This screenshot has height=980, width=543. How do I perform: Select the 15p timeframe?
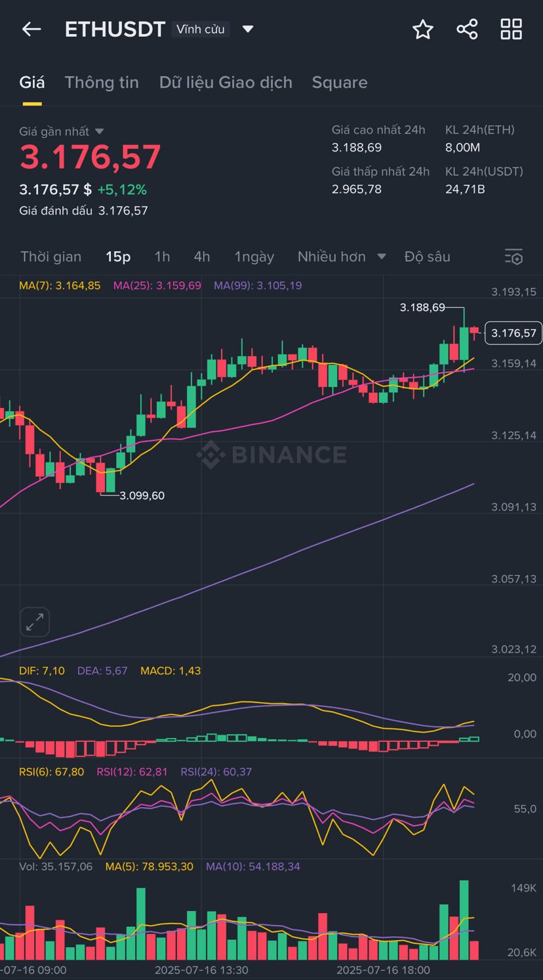point(118,256)
